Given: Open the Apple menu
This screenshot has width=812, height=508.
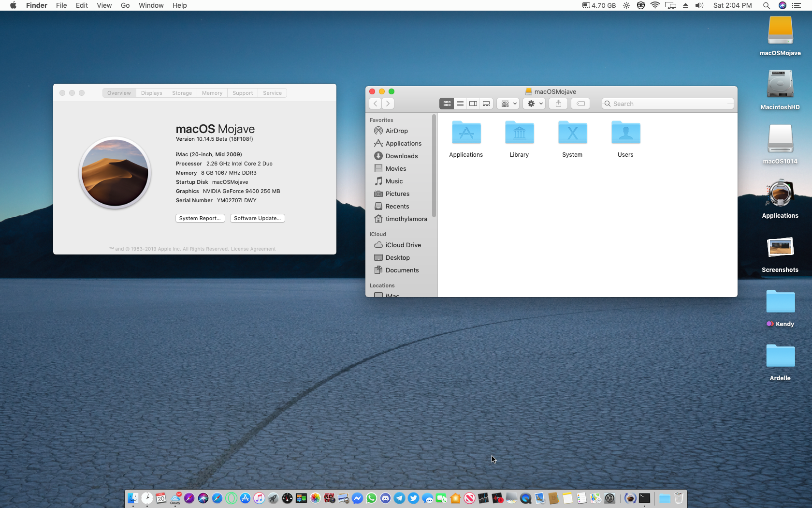Looking at the screenshot, I should tap(13, 5).
